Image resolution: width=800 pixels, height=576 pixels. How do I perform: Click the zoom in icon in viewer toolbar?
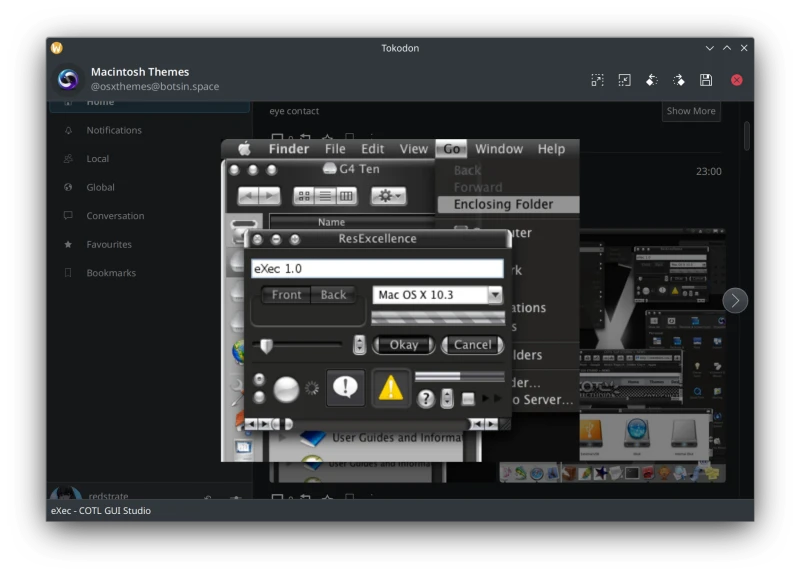(x=597, y=80)
